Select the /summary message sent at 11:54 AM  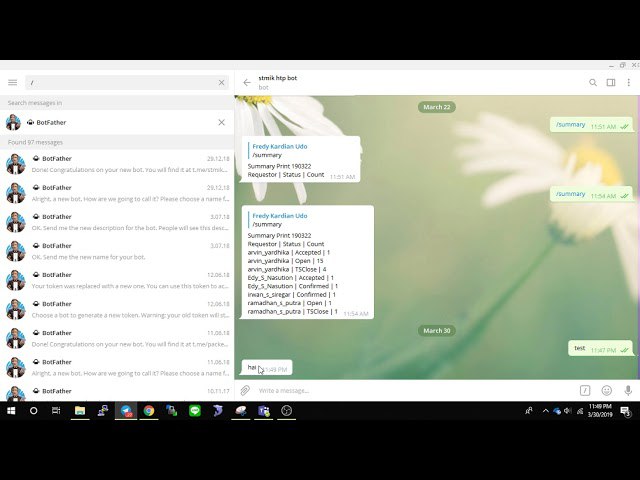click(x=591, y=194)
